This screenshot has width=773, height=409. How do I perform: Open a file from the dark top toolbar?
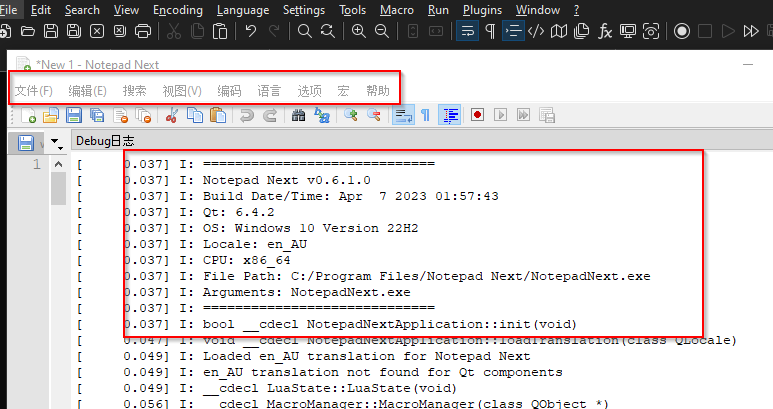pyautogui.click(x=28, y=32)
